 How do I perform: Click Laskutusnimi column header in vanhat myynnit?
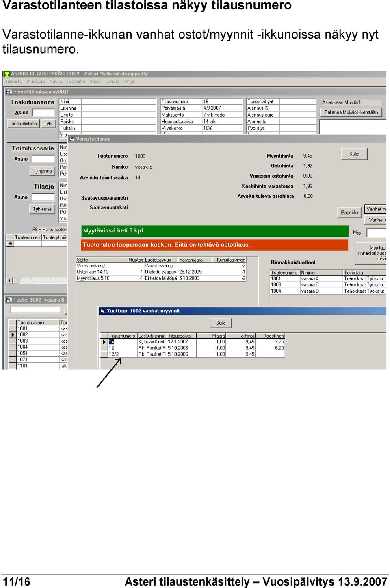152,336
